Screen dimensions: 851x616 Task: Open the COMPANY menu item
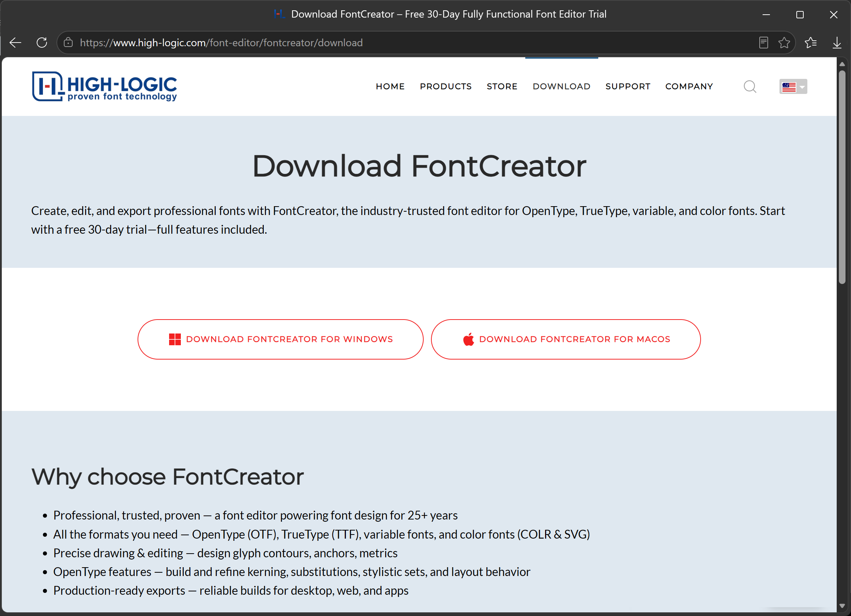click(x=689, y=87)
